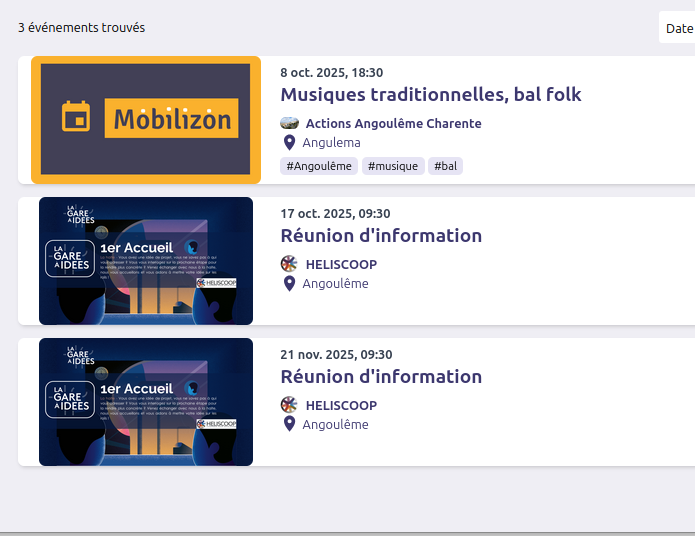
Task: Click the location pin beside Angulema
Action: [x=289, y=143]
